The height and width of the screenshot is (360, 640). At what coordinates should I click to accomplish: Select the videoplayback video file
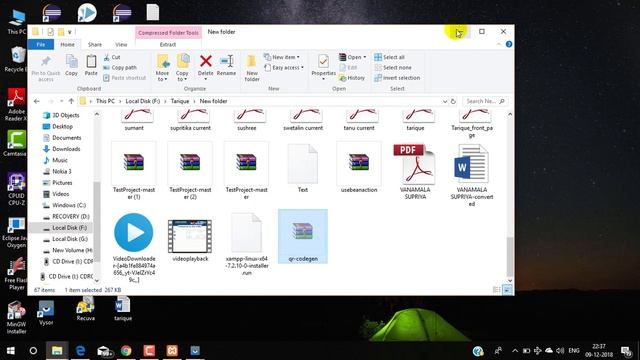[x=190, y=241]
